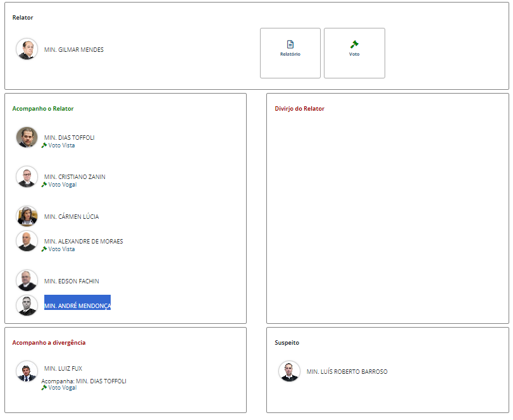Select the highlighted MIN. ANDRÉ MENDONÇA name
This screenshot has width=513, height=420.
coord(77,306)
